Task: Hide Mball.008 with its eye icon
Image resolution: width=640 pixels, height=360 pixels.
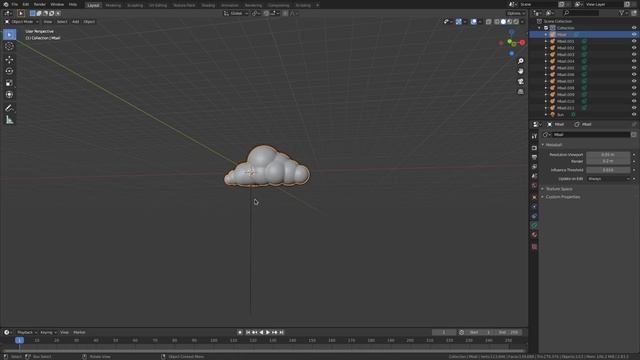Action: click(634, 88)
